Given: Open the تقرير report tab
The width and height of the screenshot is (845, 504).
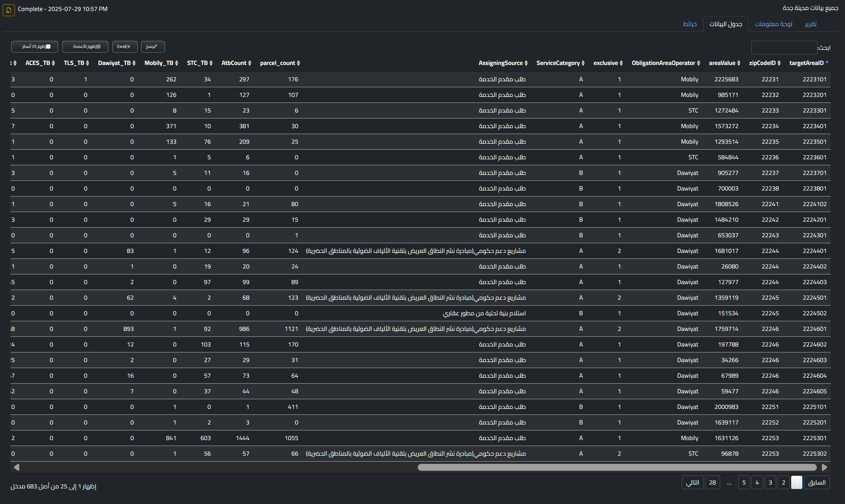Looking at the screenshot, I should [811, 24].
